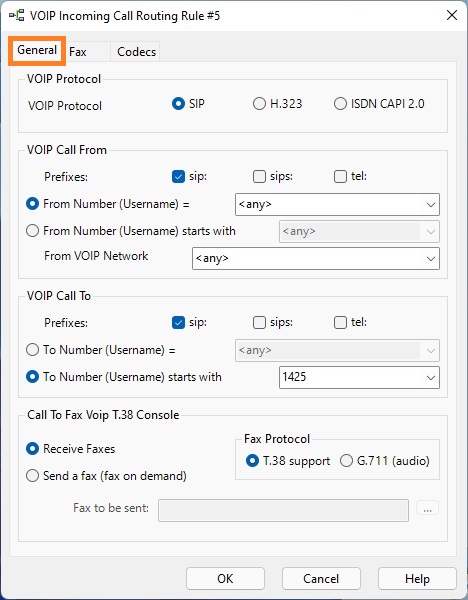Screen dimensions: 468x600
Task: Close the VOIP Incoming Call Routing dialog
Action: 452,15
